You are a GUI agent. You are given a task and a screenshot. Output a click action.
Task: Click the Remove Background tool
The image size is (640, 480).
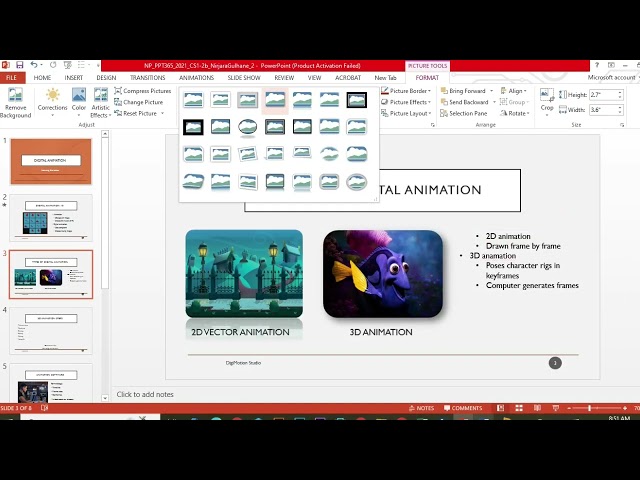[x=16, y=102]
